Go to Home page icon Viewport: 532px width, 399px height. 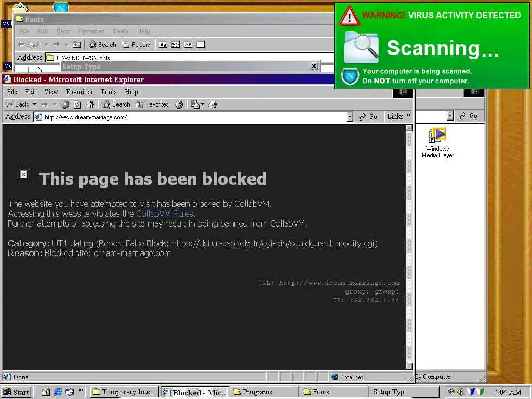coord(90,104)
